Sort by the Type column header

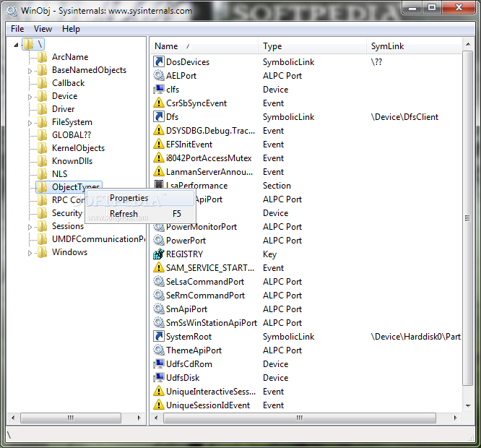point(312,46)
